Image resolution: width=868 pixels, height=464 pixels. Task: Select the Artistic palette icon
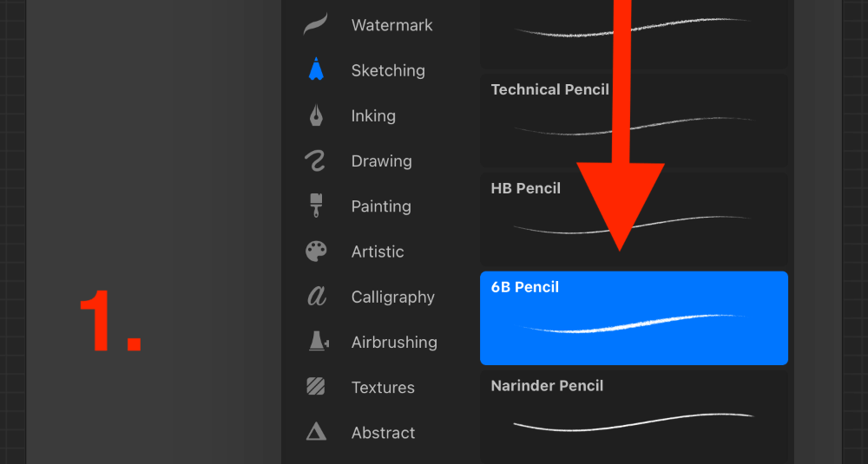click(x=316, y=251)
